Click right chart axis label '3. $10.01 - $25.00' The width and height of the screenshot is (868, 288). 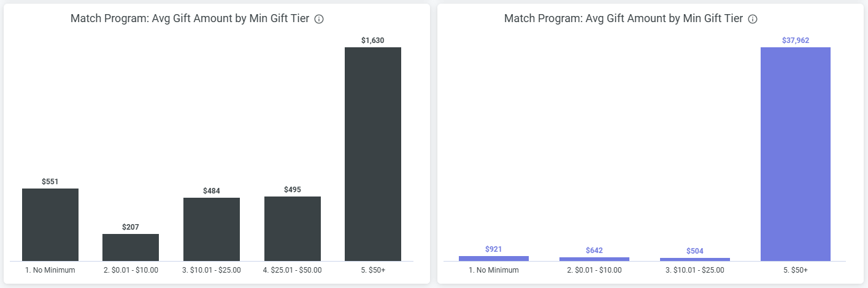pos(695,270)
